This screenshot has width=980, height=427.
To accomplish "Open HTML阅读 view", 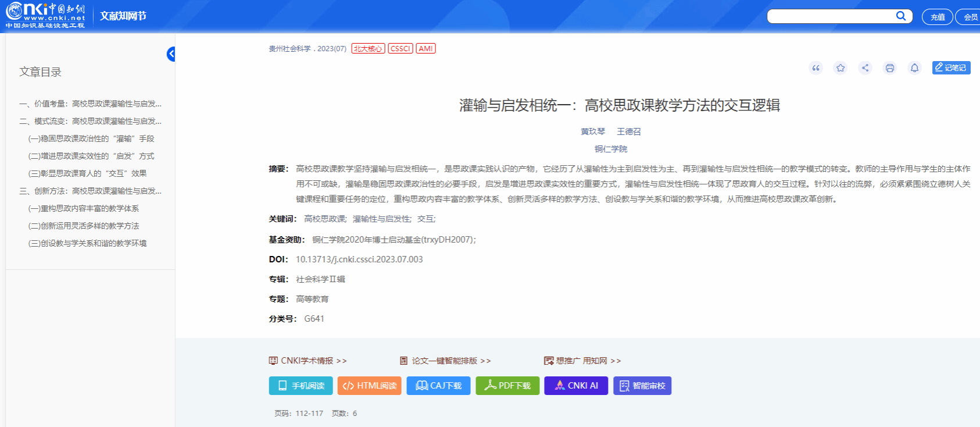I will tap(369, 386).
